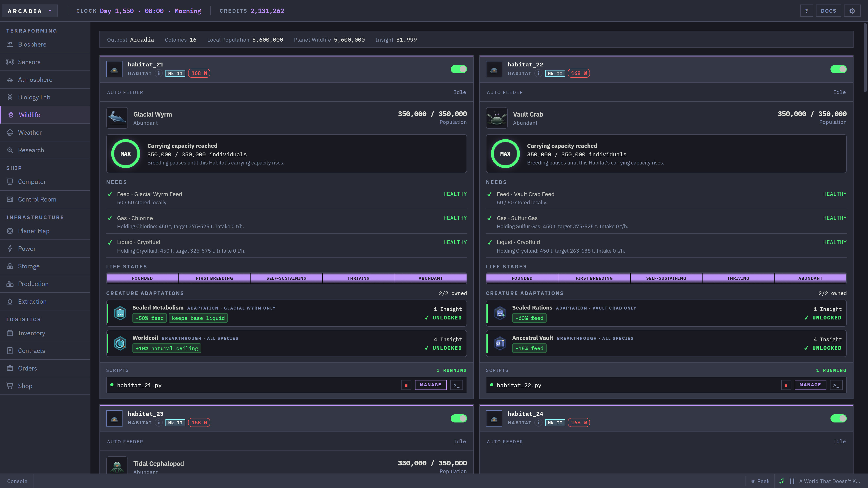
Task: Click the habitat_22 dome thumbnail
Action: click(494, 69)
